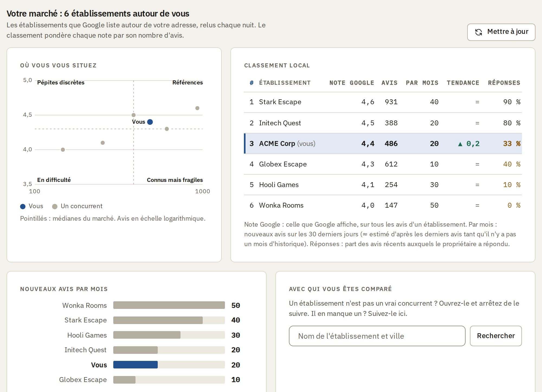Click the blue Vous bar in monthly chart
The image size is (542, 392).
tap(135, 365)
